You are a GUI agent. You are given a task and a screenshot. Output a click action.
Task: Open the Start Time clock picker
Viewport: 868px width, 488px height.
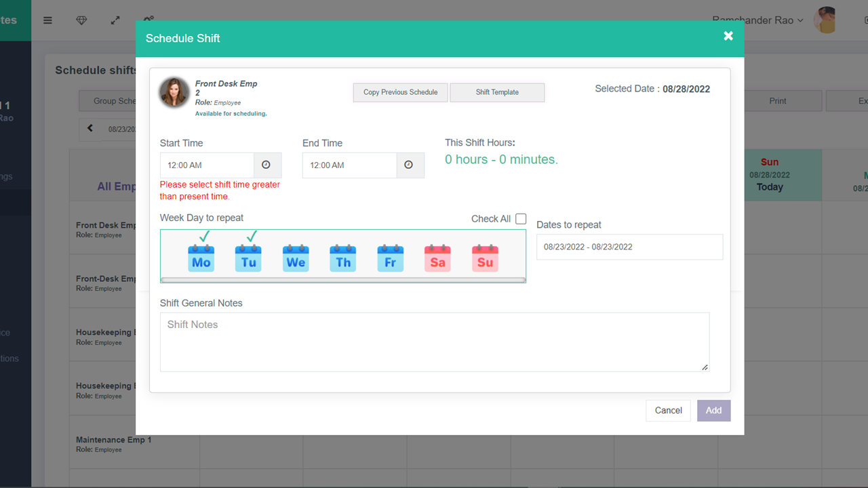pyautogui.click(x=267, y=165)
